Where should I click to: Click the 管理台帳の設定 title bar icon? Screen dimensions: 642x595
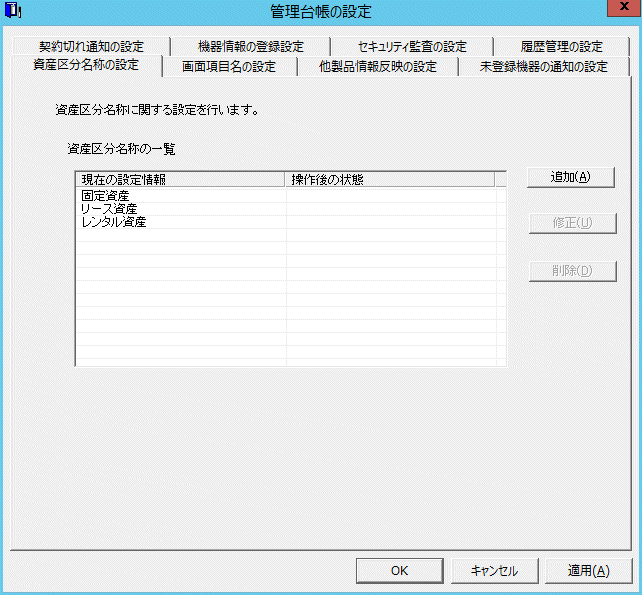click(13, 10)
